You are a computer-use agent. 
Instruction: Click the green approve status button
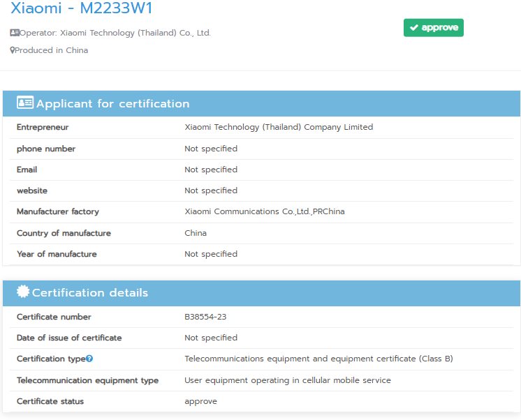[433, 27]
